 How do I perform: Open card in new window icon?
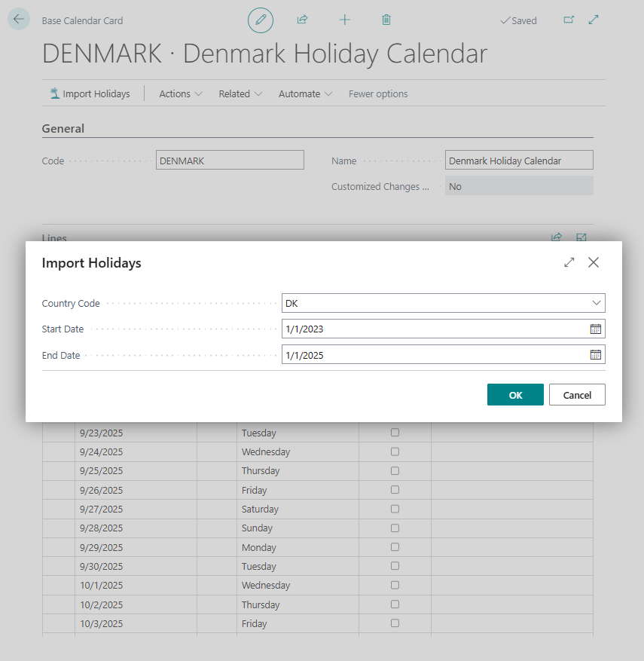(x=569, y=20)
